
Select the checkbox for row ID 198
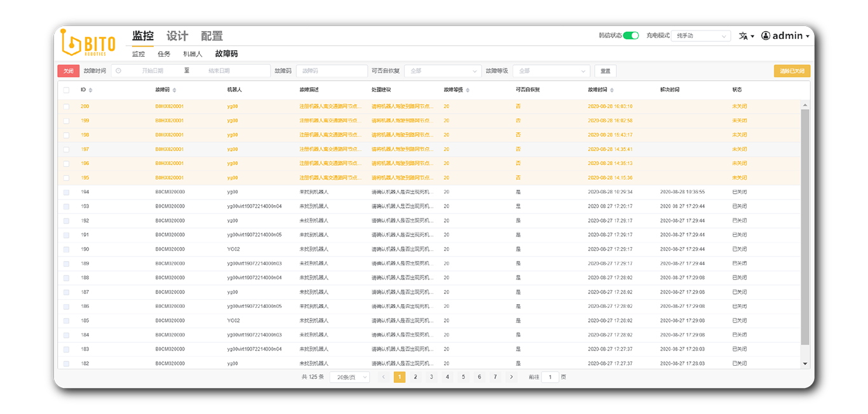point(66,135)
